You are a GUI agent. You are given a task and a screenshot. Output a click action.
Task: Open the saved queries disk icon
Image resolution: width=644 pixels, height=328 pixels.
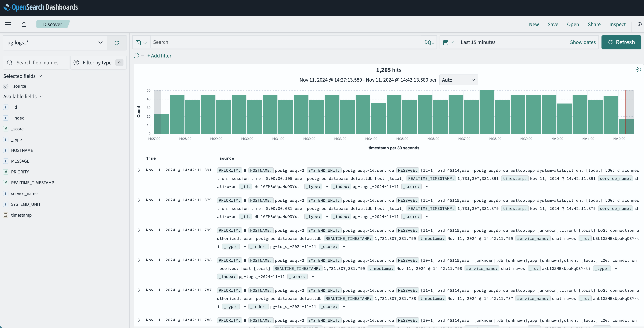coord(141,42)
